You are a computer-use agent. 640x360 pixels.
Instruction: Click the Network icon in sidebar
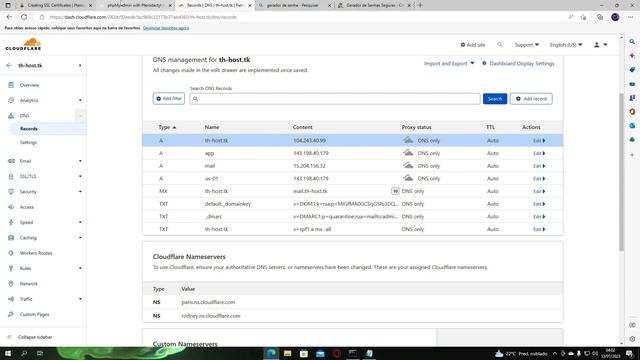[x=11, y=284]
